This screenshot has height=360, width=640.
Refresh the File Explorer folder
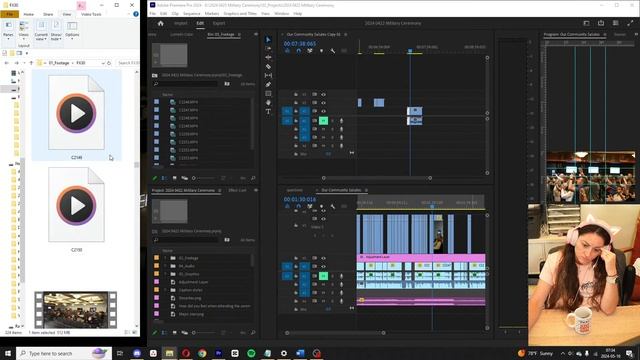click(109, 63)
